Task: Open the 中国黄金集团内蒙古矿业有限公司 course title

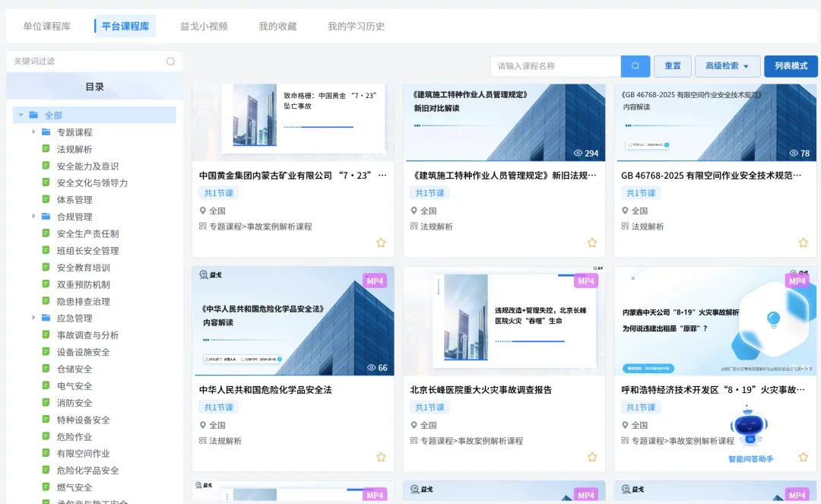Action: [293, 176]
